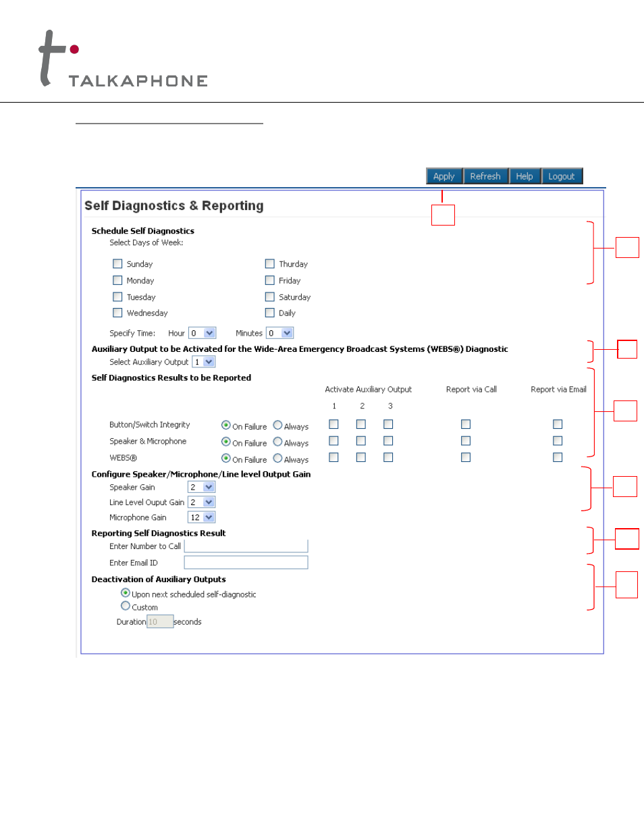Select On Failure for Speaker & Microphone
The height and width of the screenshot is (834, 644).
226,442
